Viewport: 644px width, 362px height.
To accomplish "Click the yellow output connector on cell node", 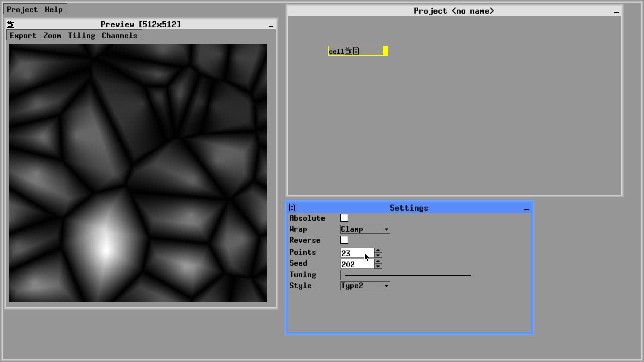I will coord(386,51).
